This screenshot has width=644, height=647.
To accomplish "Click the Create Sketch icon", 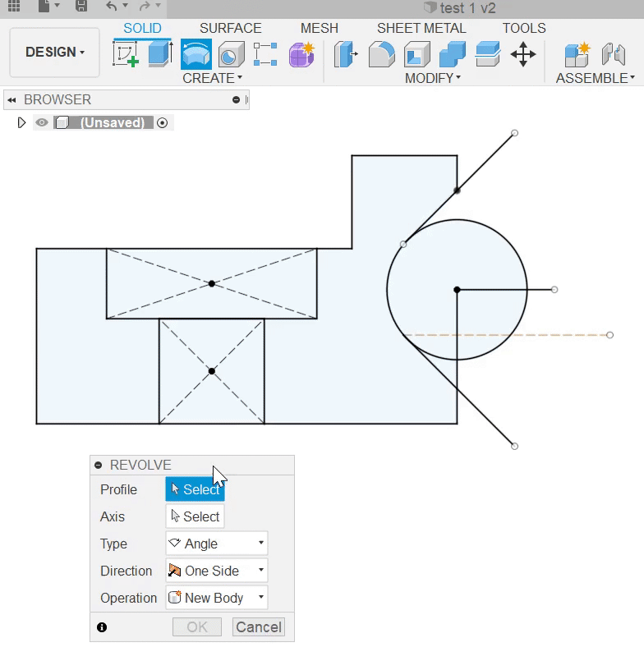I will click(126, 54).
